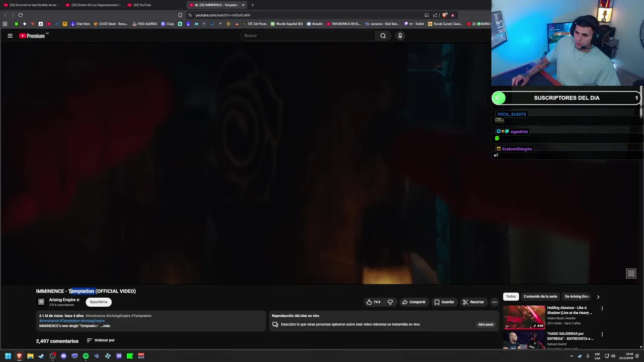Open options menu for the Holding Absence video
Image resolution: width=644 pixels, height=362 pixels.
(602, 309)
